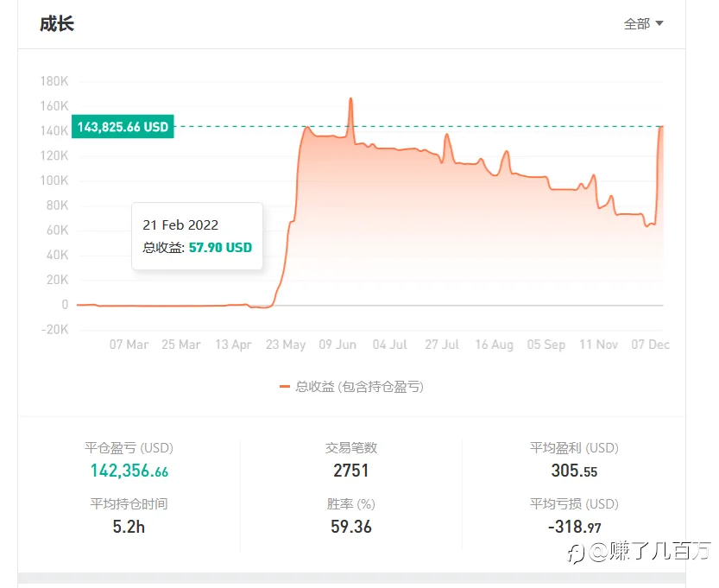Click the -318.97 average loss value
The image size is (719, 588).
pyautogui.click(x=574, y=527)
